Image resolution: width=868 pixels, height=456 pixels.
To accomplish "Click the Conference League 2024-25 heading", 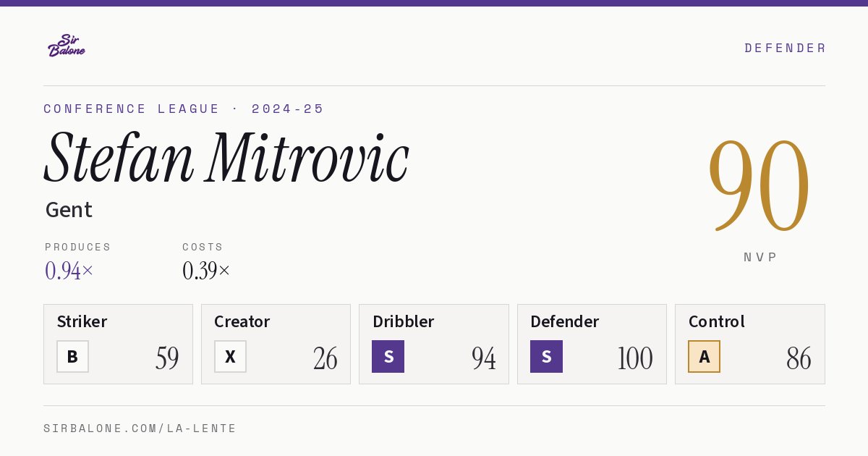I will pyautogui.click(x=184, y=109).
